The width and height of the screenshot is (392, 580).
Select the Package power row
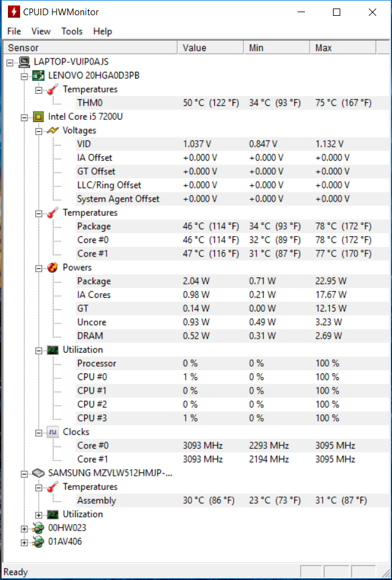pyautogui.click(x=225, y=281)
